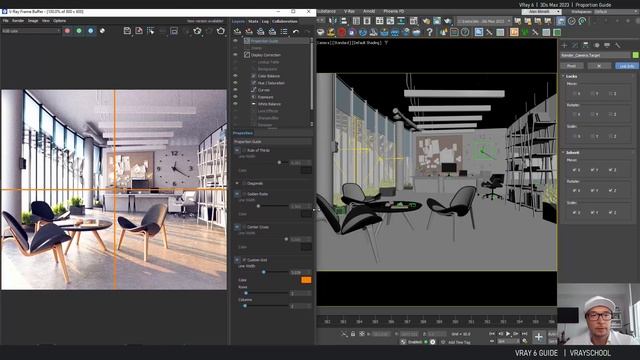Undo the last layer action
This screenshot has width=640, height=360.
click(x=296, y=31)
